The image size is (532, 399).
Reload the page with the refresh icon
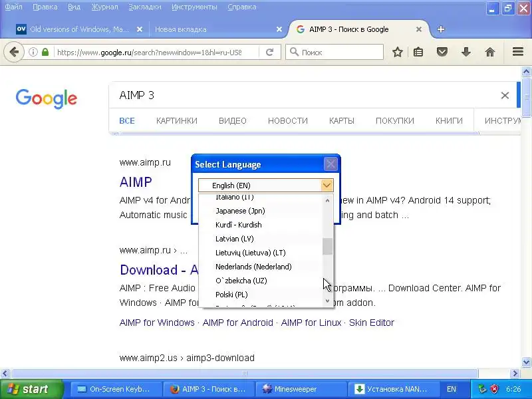(x=270, y=53)
